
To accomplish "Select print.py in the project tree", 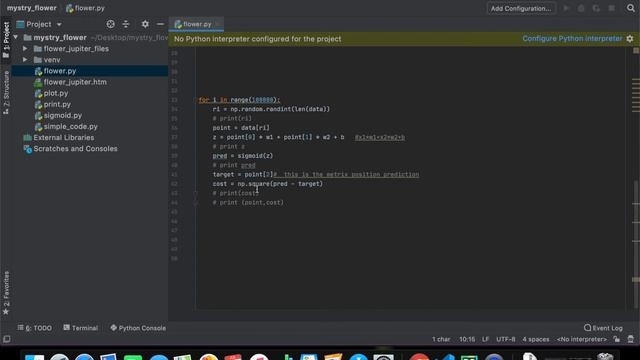I will (x=57, y=104).
